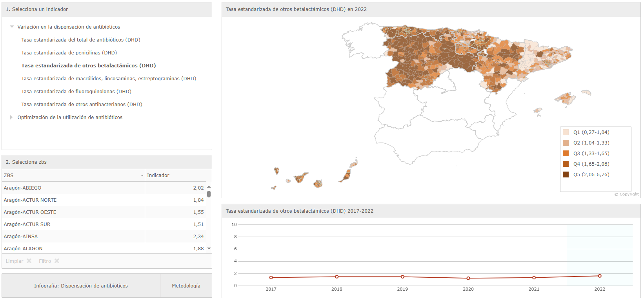The height and width of the screenshot is (302, 644).
Task: Click the X icon next to Filtro
Action: pyautogui.click(x=57, y=261)
